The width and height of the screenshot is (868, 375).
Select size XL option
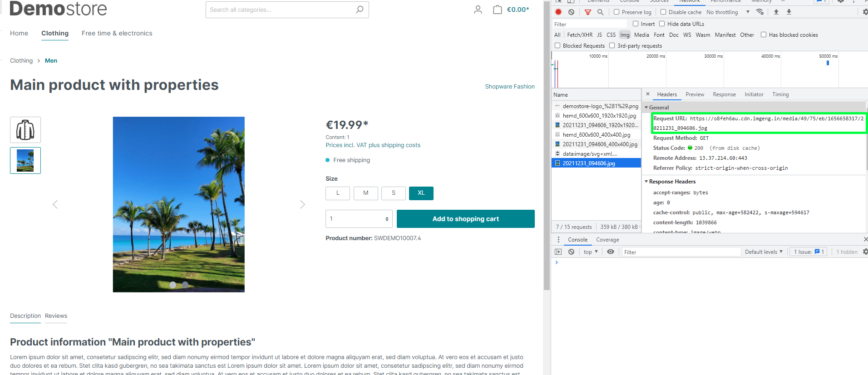[421, 193]
